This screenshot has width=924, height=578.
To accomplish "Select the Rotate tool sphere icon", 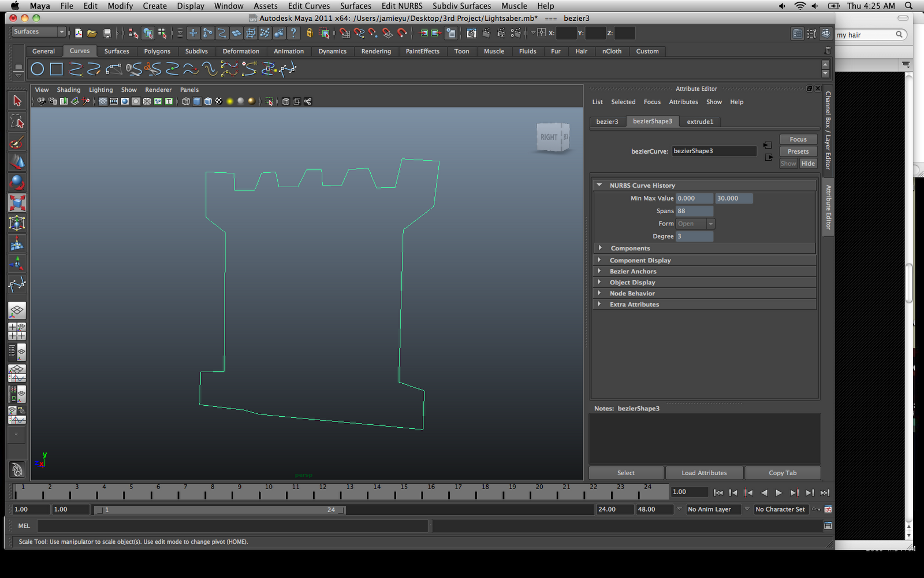I will tap(17, 183).
